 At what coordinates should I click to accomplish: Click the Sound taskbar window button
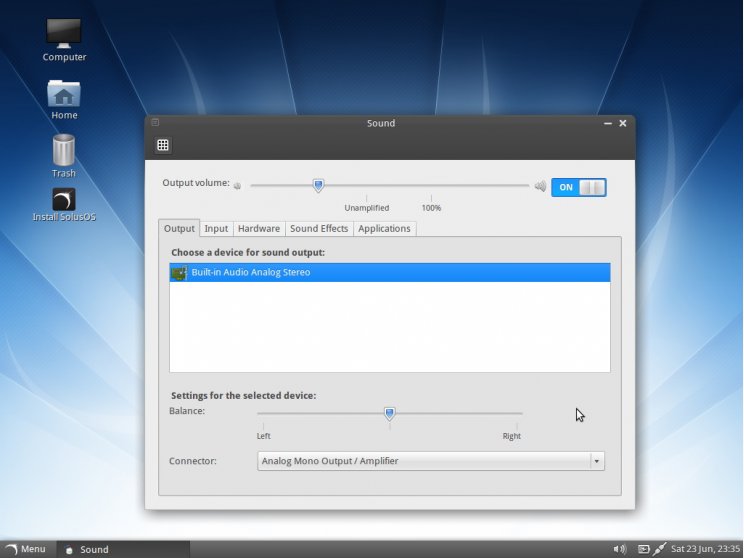coord(123,549)
